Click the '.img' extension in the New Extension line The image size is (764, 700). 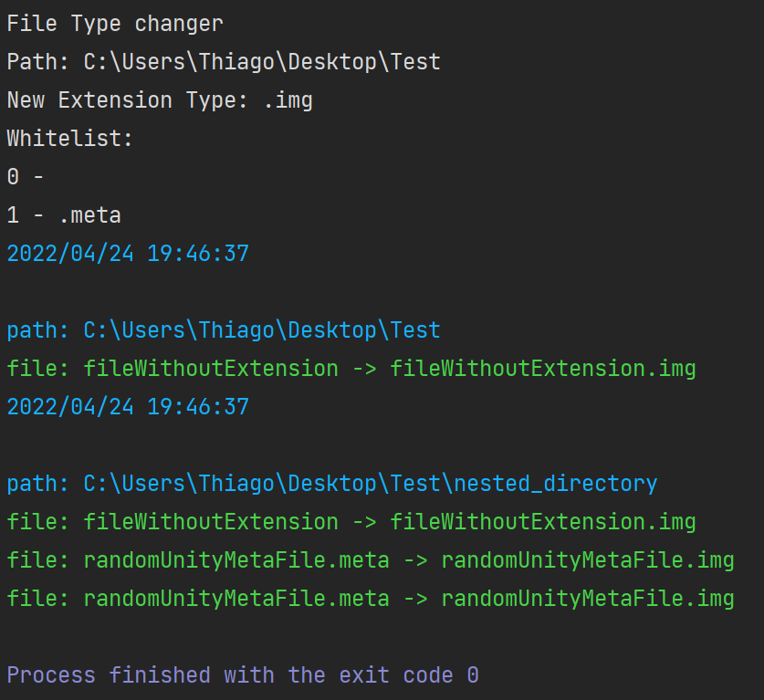point(288,100)
